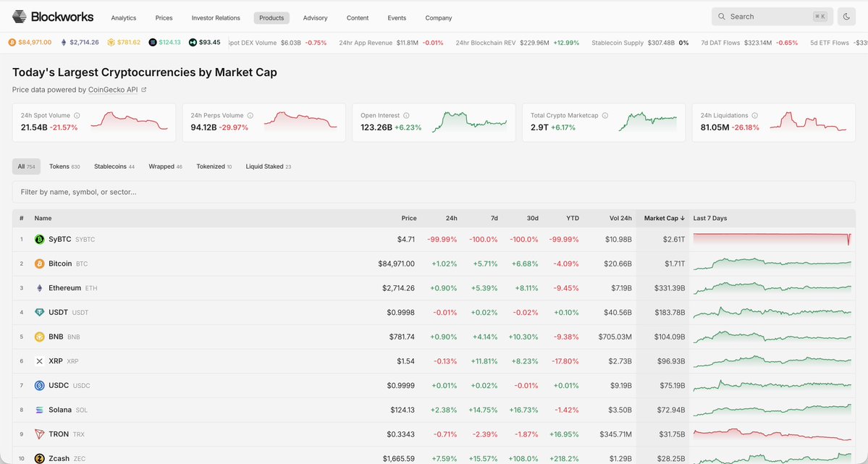Screen dimensions: 868x464
Task: Sort the table by YTD column
Action: pyautogui.click(x=573, y=218)
